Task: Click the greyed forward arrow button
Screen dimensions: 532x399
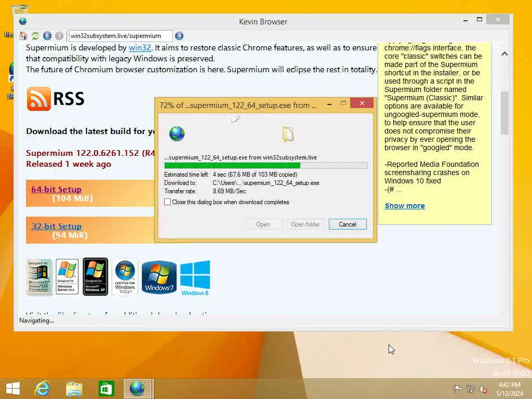Action: (59, 36)
